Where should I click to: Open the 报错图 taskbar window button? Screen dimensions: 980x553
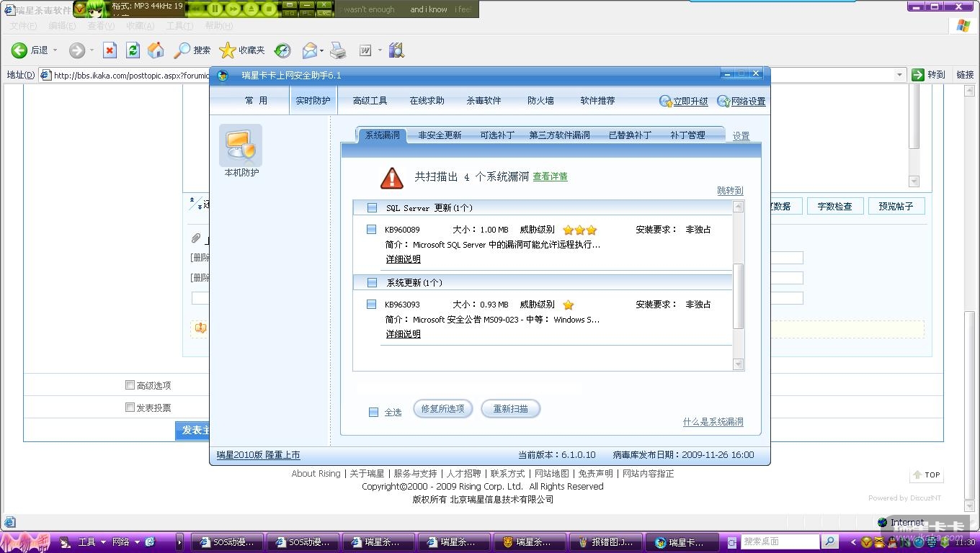pos(607,542)
